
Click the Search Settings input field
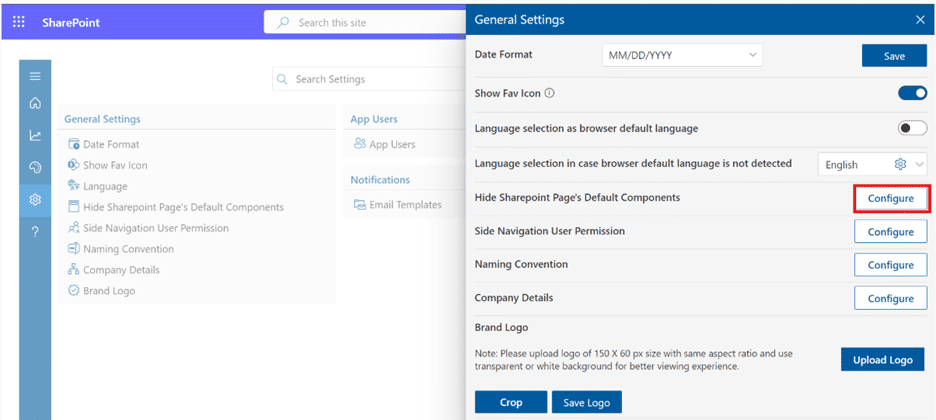point(370,79)
